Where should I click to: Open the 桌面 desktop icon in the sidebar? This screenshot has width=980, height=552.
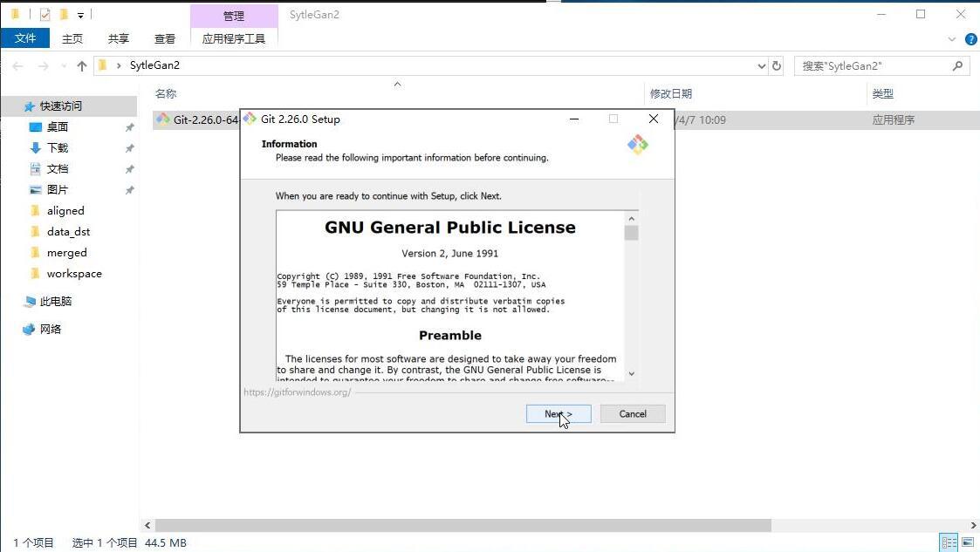coord(36,126)
